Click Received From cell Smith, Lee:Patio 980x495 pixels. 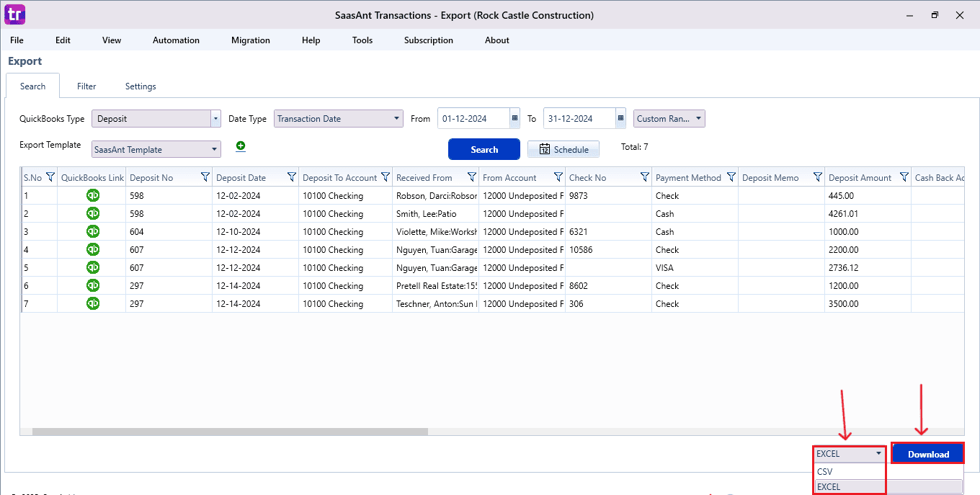tap(435, 213)
